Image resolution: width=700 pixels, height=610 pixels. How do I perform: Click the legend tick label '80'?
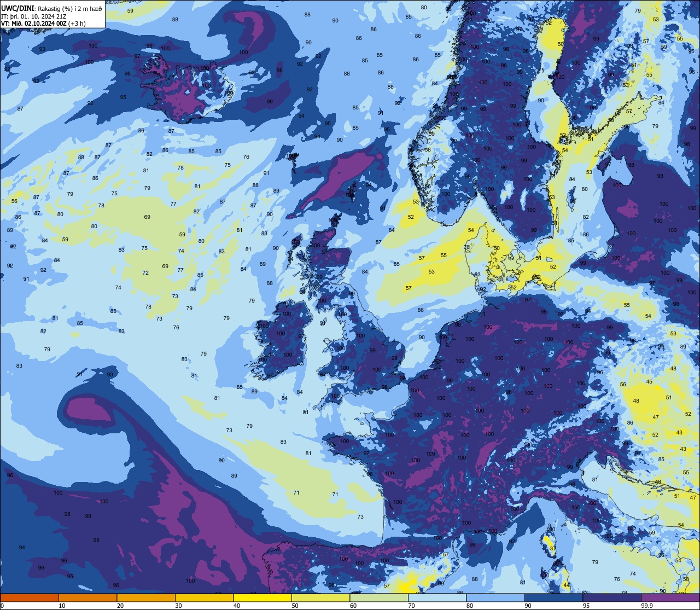[470, 606]
